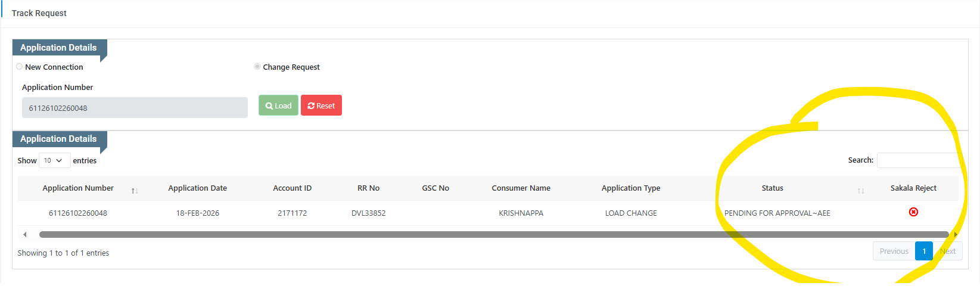Viewport: 980px width, 295px height.
Task: Click the left arrow of horizontal scrollbar
Action: coord(24,234)
